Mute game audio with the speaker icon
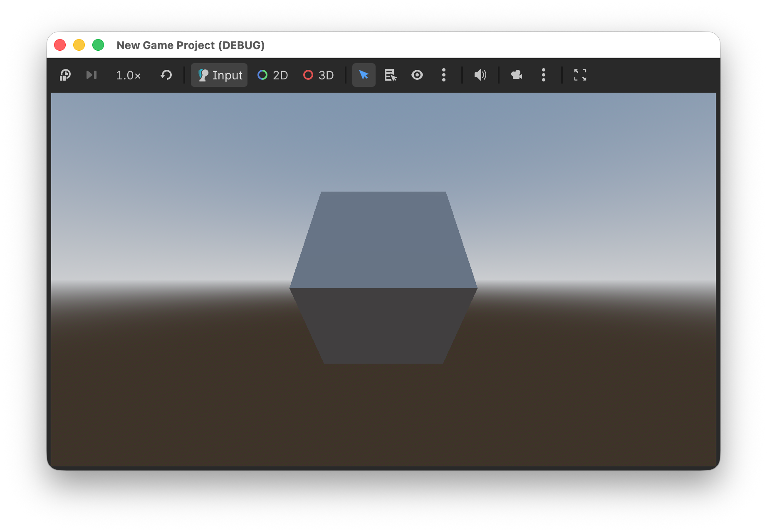Viewport: 767px width, 532px height. (x=480, y=75)
